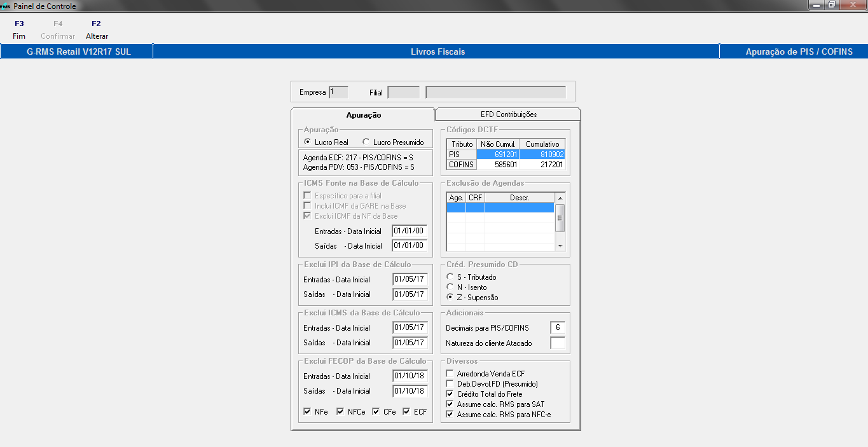Enable Arredonda Venda ECF checkbox

click(x=450, y=374)
